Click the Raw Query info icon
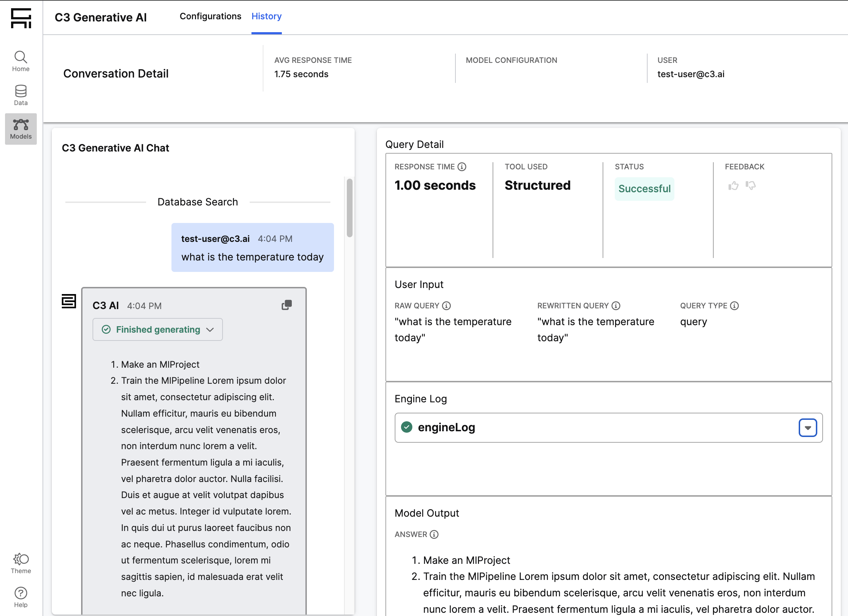Image resolution: width=848 pixels, height=616 pixels. (447, 306)
